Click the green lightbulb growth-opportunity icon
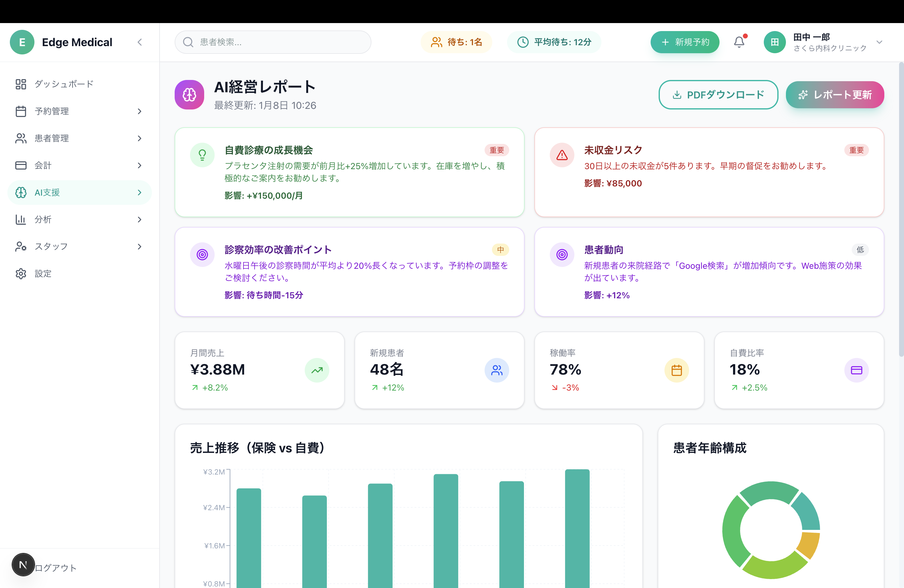 click(x=202, y=155)
